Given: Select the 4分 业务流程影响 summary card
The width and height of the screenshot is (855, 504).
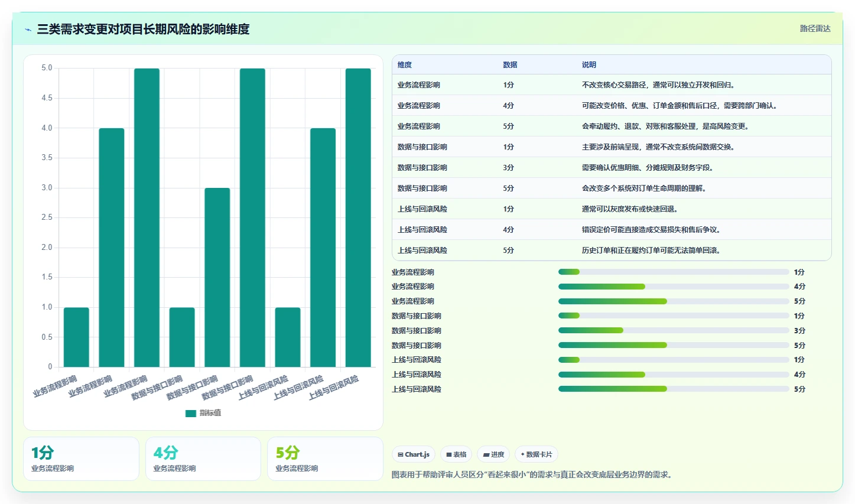Looking at the screenshot, I should point(203,459).
